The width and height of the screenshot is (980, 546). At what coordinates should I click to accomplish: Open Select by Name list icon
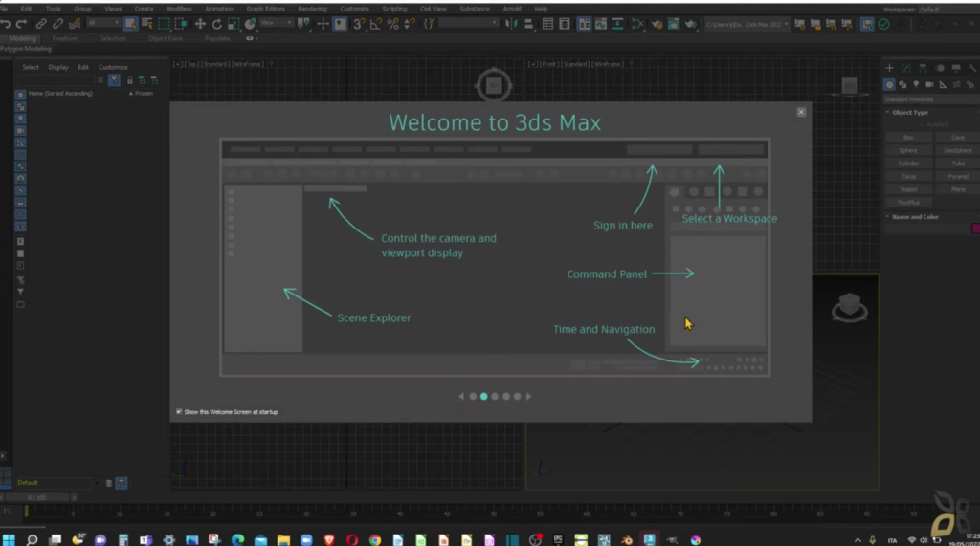click(x=147, y=24)
